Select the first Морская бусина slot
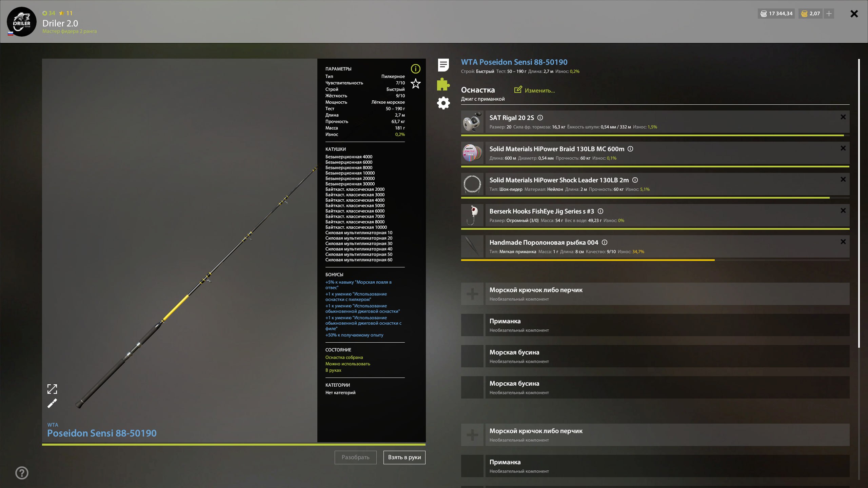This screenshot has width=868, height=488. (655, 356)
